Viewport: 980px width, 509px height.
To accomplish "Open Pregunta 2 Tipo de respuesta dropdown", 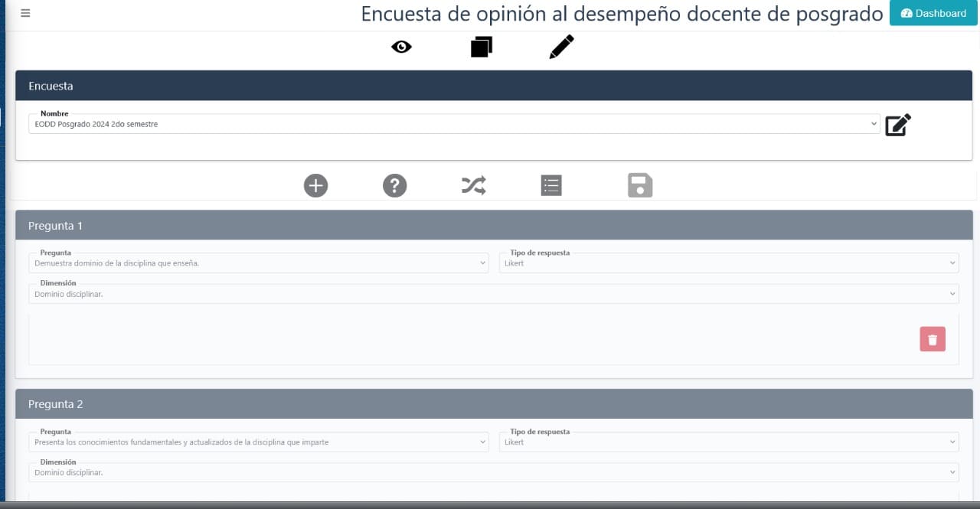I will [x=728, y=442].
